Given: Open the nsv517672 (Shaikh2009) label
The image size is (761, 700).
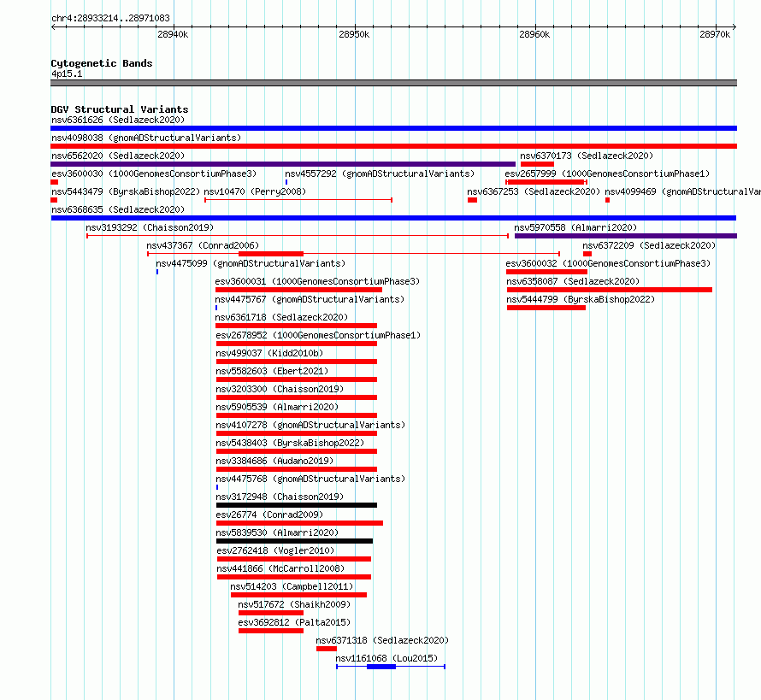Looking at the screenshot, I should [294, 604].
